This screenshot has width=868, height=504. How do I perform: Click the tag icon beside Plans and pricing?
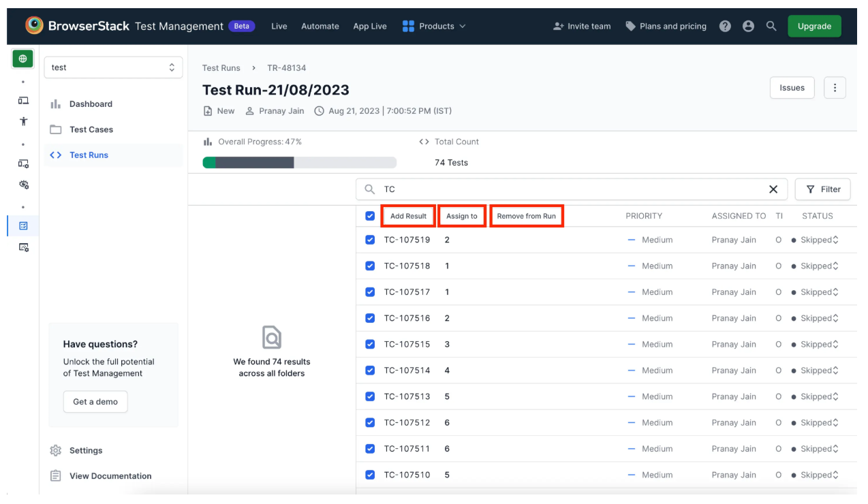pyautogui.click(x=631, y=26)
